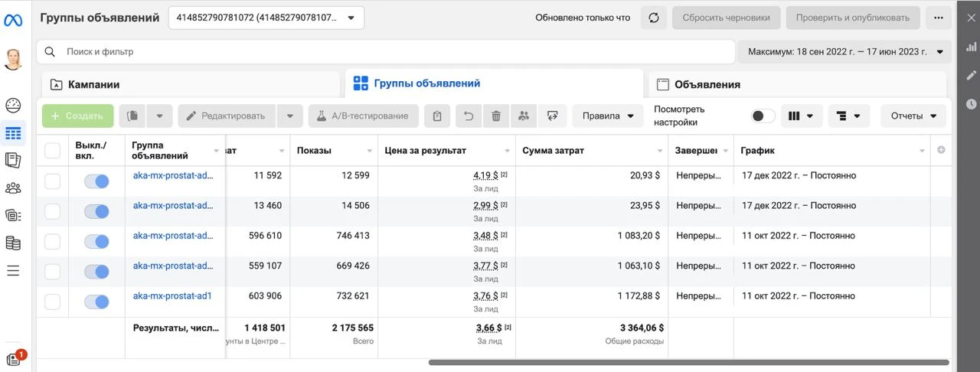Open the audiences people icon in sidebar
980x372 pixels.
(13, 188)
